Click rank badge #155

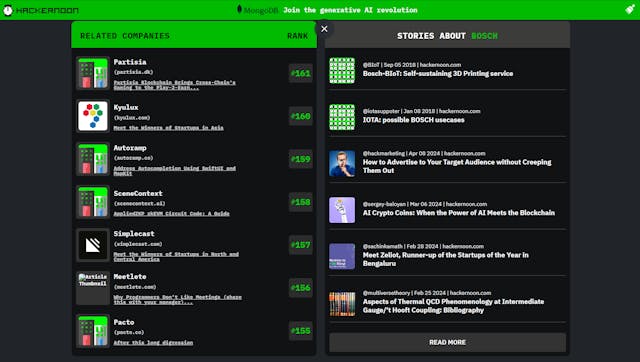tap(301, 331)
